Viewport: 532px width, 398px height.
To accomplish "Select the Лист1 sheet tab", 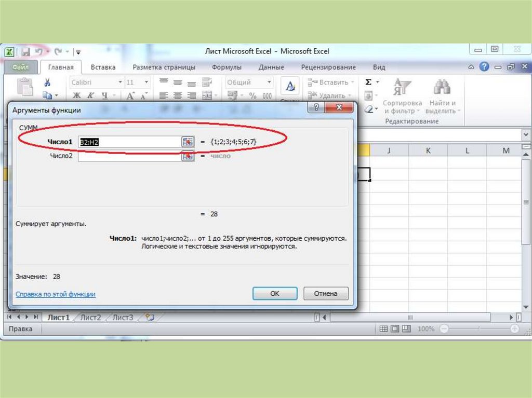I will [x=58, y=318].
